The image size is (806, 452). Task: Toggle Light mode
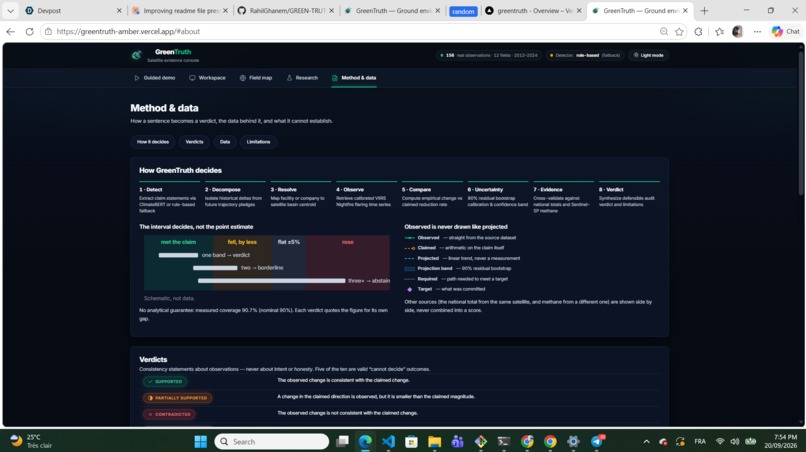coord(648,55)
